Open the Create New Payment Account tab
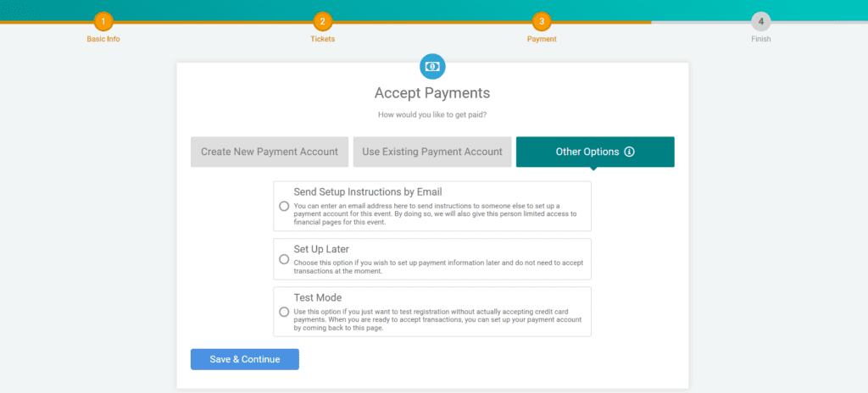Viewport: 868px width, 393px height. 270,152
